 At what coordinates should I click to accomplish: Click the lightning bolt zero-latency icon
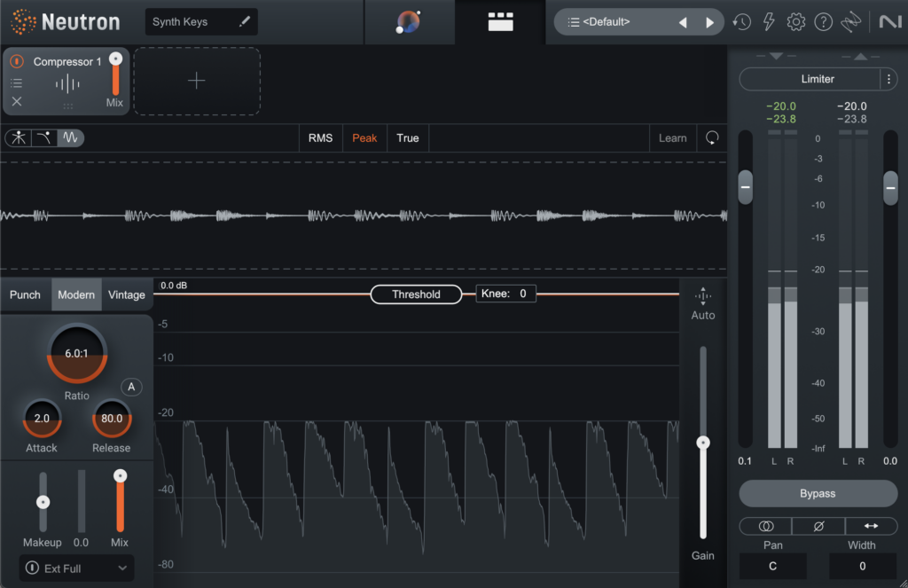[x=769, y=22]
